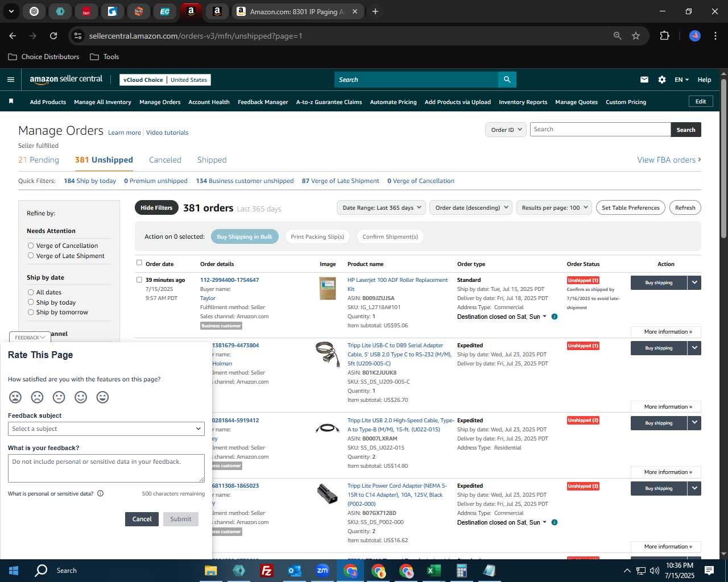Open the Seller Central hamburger menu
The height and width of the screenshot is (582, 728).
(x=10, y=80)
